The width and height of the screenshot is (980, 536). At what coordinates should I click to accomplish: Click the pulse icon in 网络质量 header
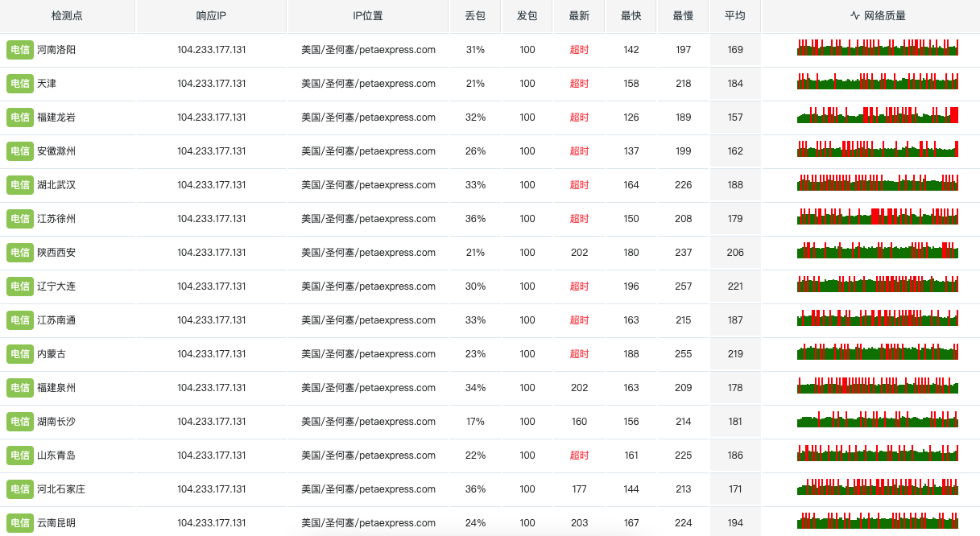[855, 16]
